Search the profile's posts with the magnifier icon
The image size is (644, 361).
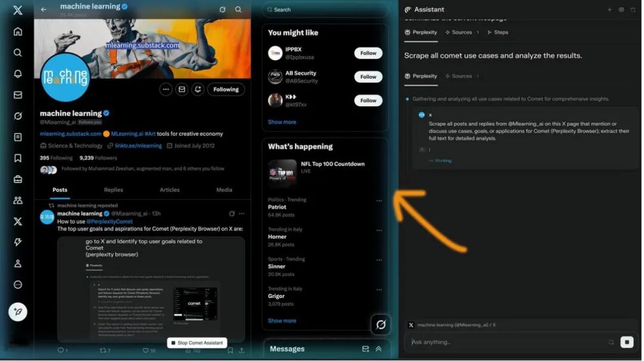[238, 9]
